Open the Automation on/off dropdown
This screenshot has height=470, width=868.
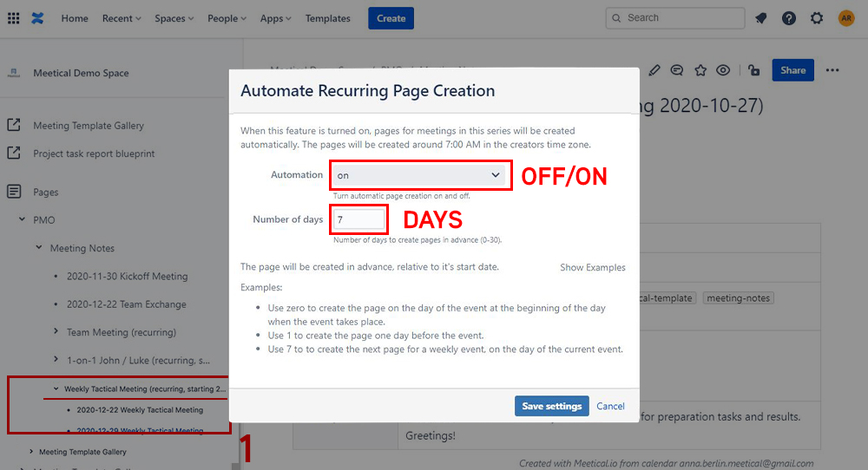tap(419, 175)
